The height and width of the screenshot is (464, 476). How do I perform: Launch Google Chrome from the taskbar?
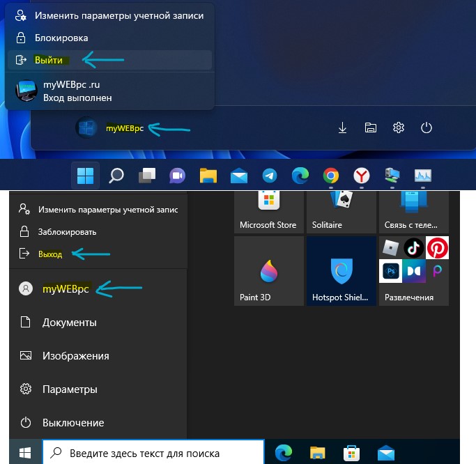(x=331, y=176)
